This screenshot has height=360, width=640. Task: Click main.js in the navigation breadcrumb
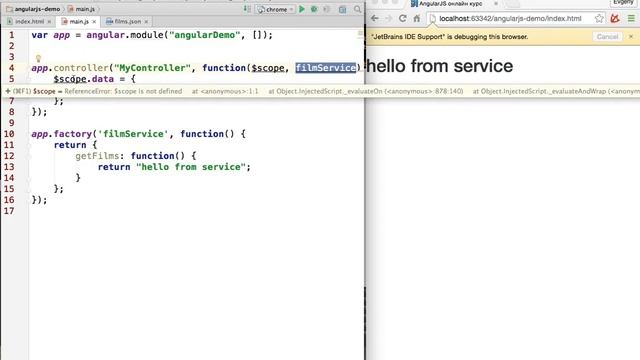(x=81, y=9)
